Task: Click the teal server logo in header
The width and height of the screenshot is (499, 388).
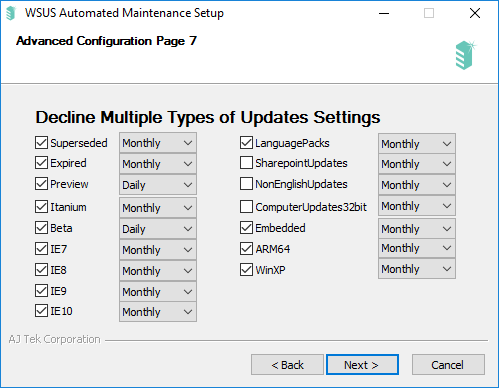Action: coord(465,55)
